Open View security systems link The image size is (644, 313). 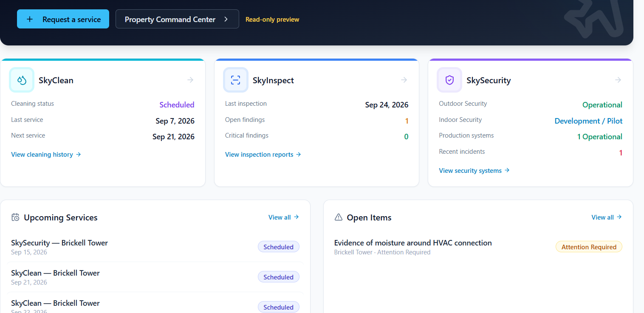click(474, 171)
